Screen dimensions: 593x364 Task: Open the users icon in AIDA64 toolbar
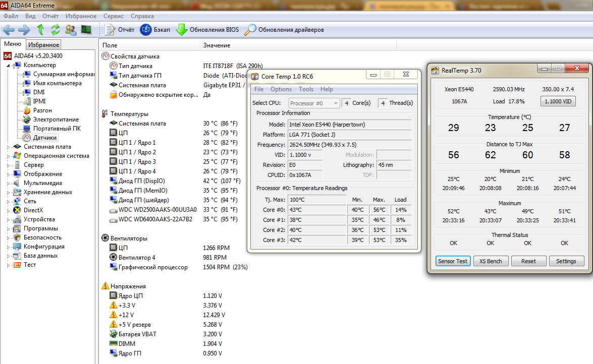(x=71, y=30)
